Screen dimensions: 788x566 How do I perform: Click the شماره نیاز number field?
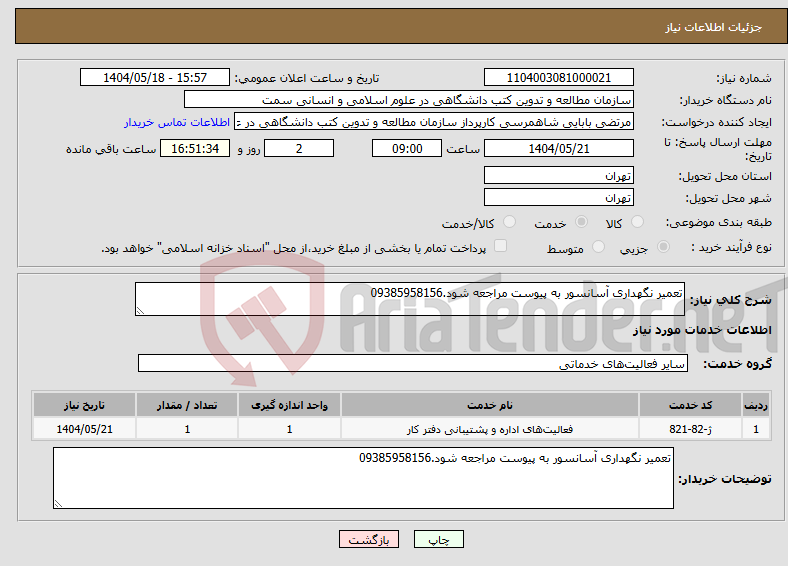click(x=558, y=77)
